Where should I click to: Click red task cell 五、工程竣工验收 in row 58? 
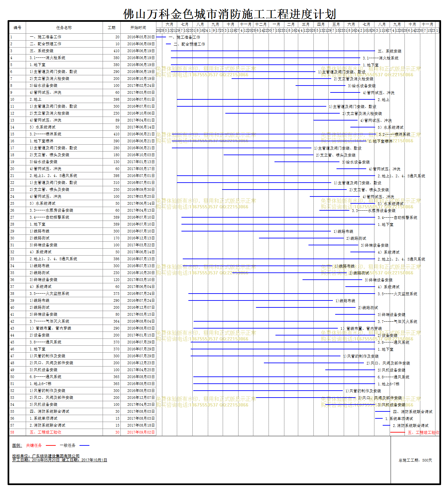click(64, 432)
